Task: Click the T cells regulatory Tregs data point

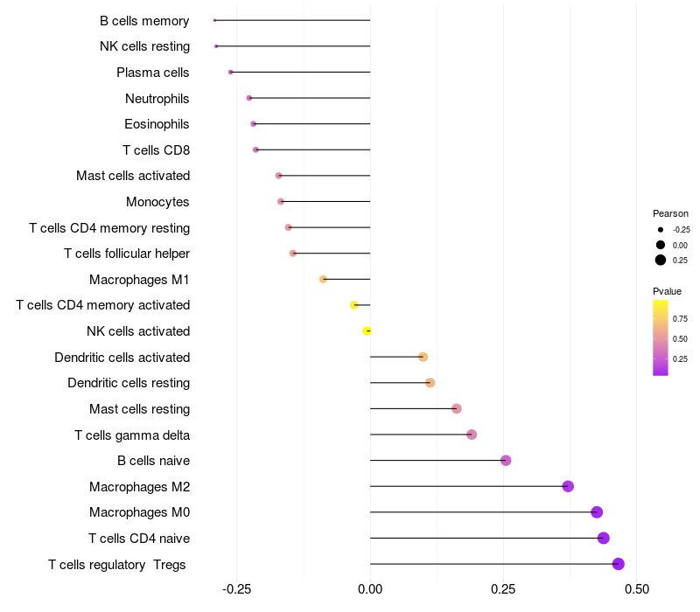Action: [619, 564]
